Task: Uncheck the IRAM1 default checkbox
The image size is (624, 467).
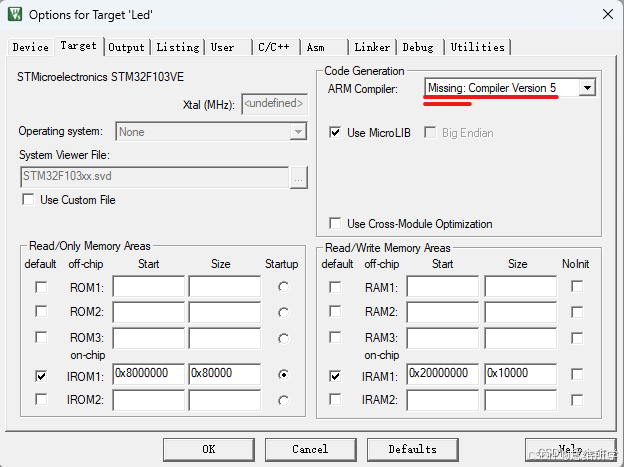Action: point(335,375)
